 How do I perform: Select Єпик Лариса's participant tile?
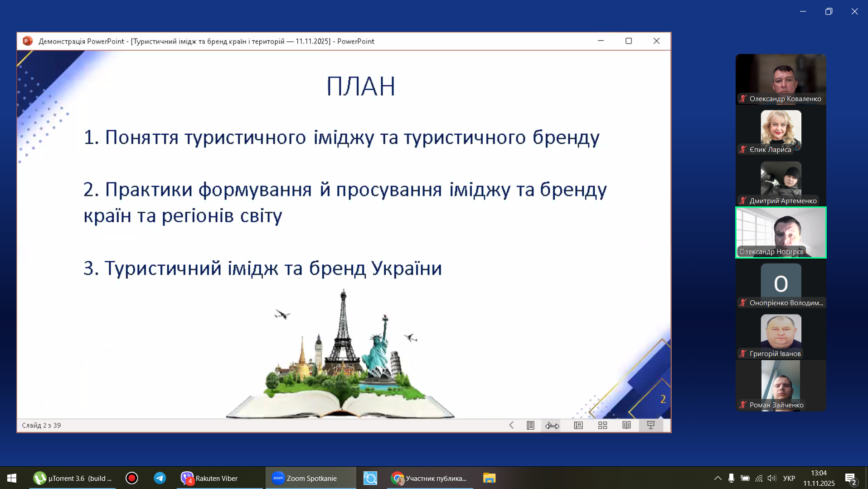click(x=781, y=131)
